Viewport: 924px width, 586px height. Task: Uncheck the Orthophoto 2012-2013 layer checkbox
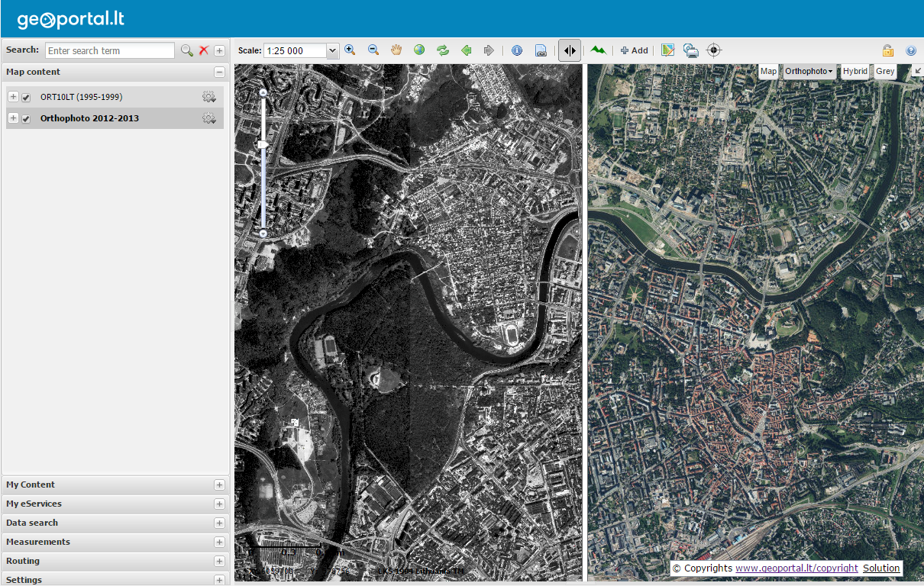click(x=26, y=119)
